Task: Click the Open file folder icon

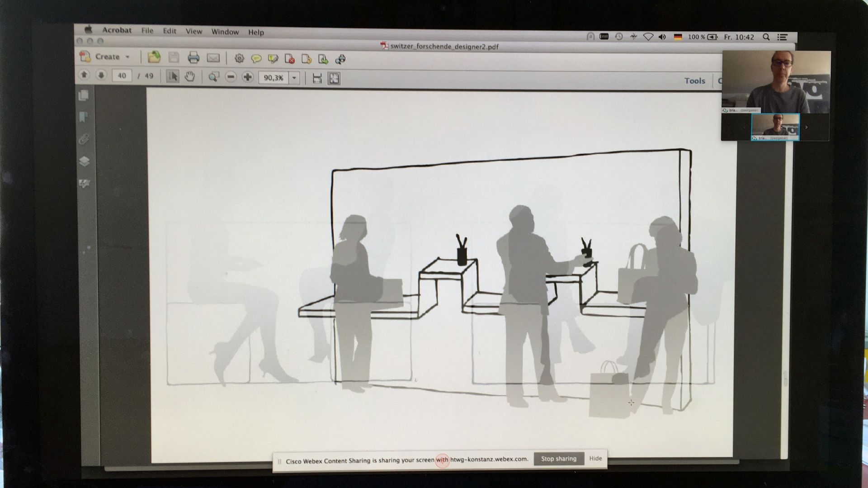Action: coord(154,57)
